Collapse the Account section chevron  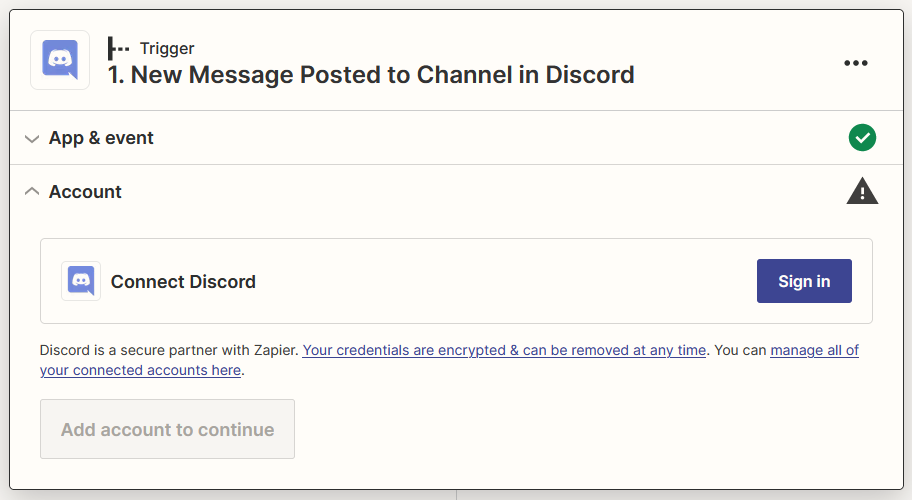tap(32, 191)
